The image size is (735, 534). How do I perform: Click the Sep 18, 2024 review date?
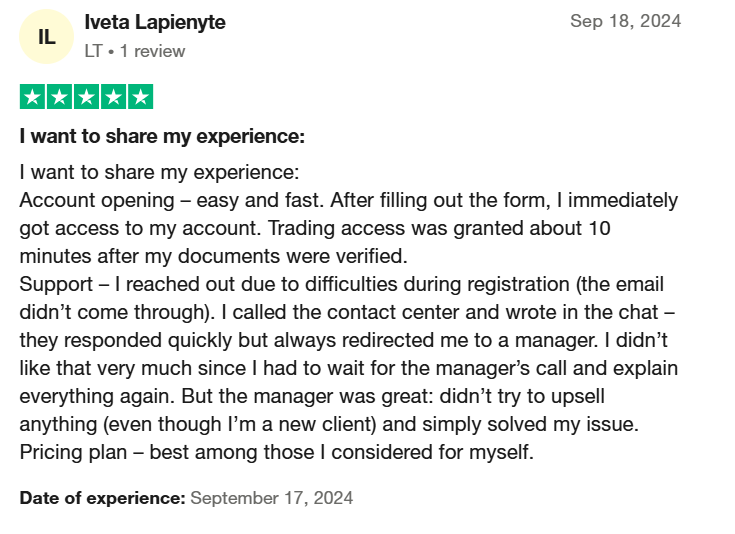pyautogui.click(x=625, y=21)
